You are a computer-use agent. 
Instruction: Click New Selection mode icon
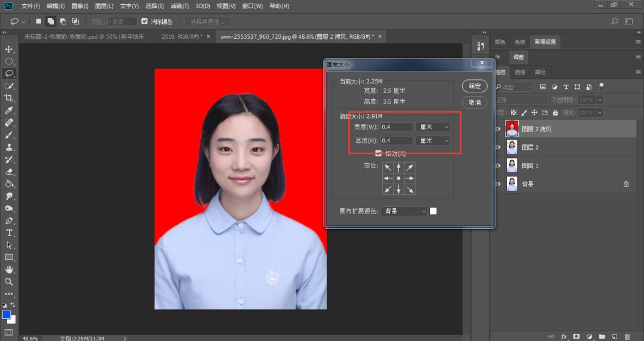click(39, 21)
